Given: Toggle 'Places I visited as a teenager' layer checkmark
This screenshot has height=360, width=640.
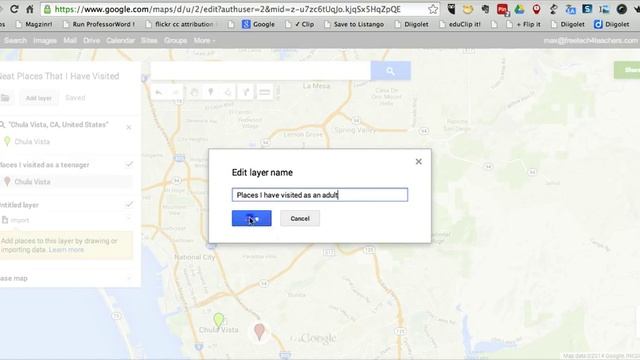Looking at the screenshot, I should click(129, 164).
